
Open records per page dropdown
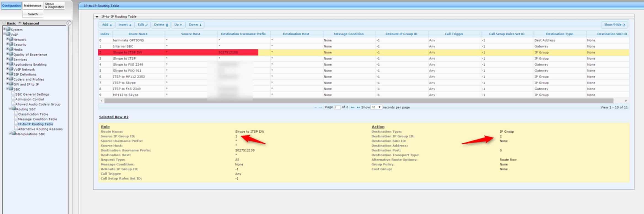(x=376, y=107)
